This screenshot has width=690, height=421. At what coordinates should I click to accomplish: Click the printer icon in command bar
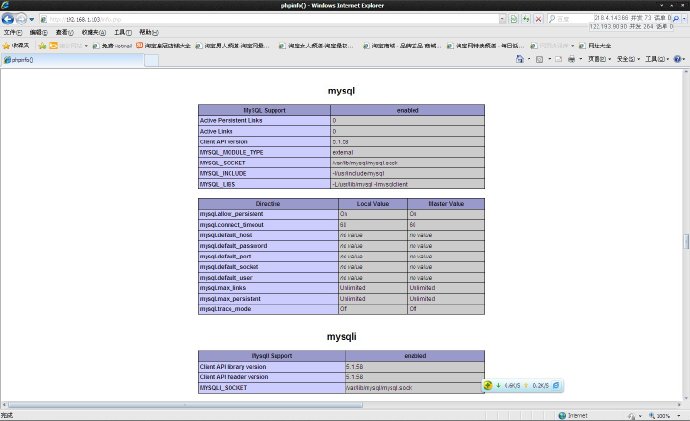coord(572,59)
